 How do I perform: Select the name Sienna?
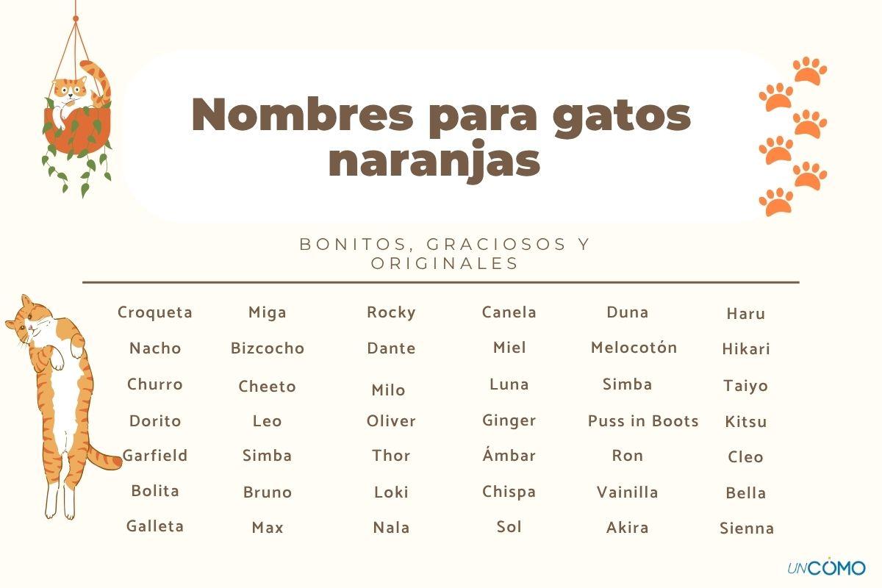pyautogui.click(x=746, y=528)
